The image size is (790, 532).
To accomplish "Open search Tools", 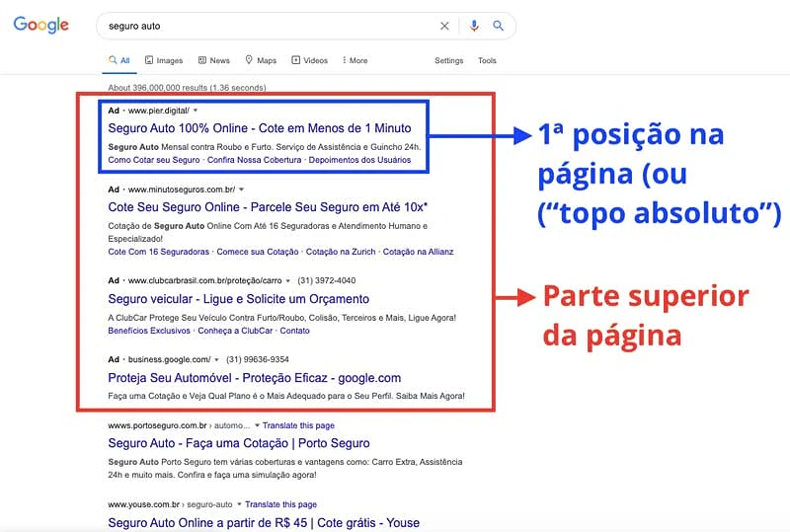I will 487,60.
